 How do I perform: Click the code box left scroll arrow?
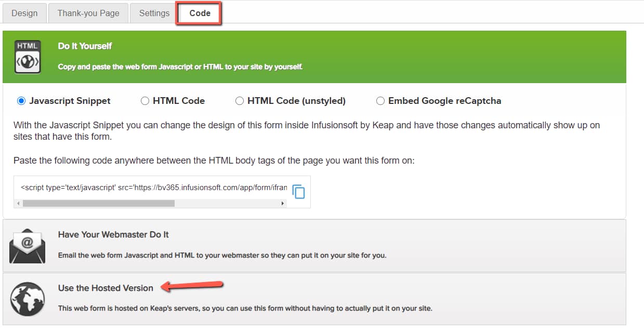18,204
